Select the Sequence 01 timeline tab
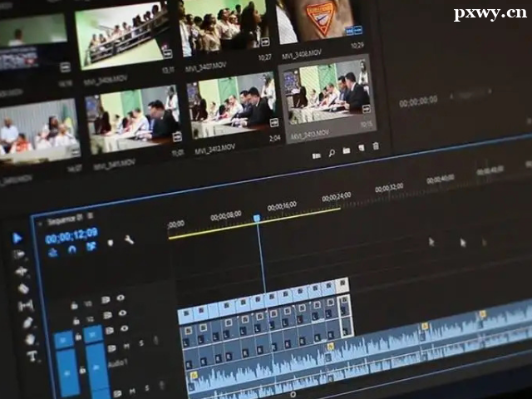The width and height of the screenshot is (532, 399). pos(65,219)
